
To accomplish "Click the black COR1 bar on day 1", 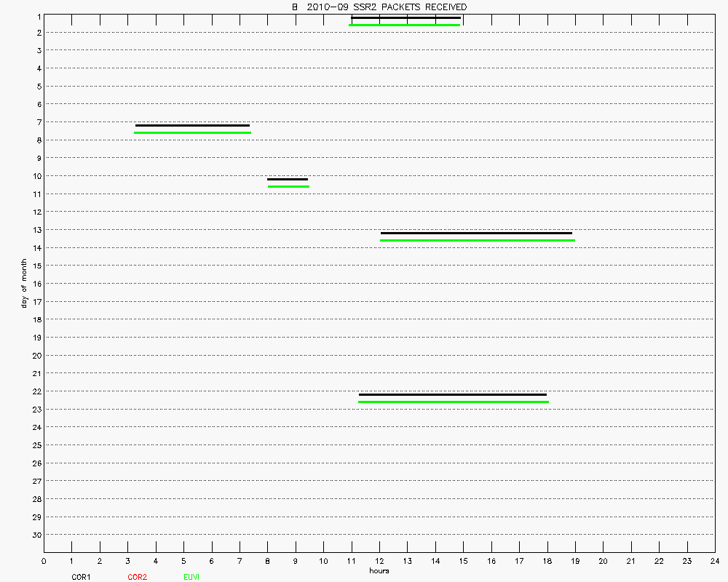I will (405, 17).
